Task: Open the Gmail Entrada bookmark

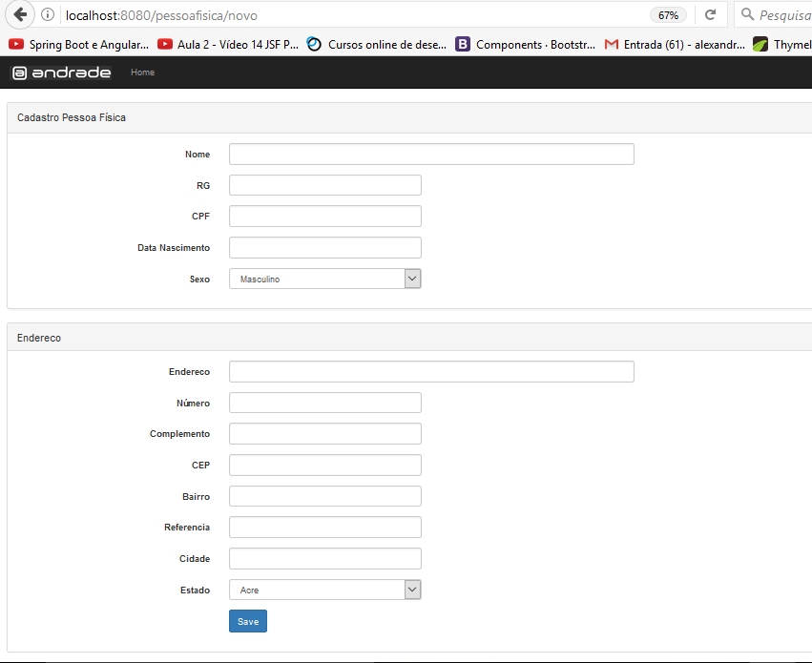Action: point(675,45)
